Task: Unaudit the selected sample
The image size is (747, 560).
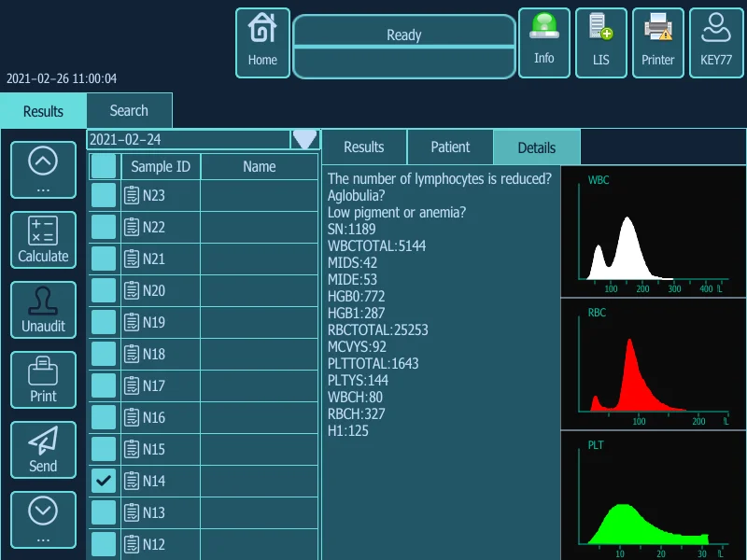Action: (43, 310)
